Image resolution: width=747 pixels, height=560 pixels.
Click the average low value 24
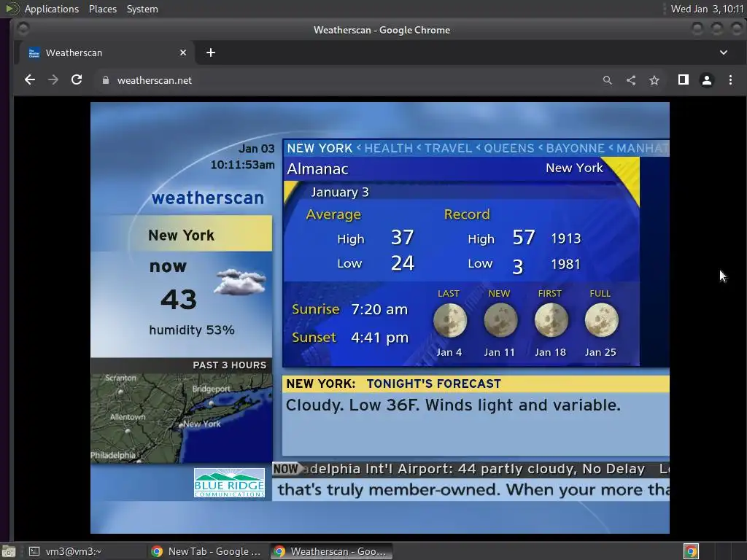point(403,262)
